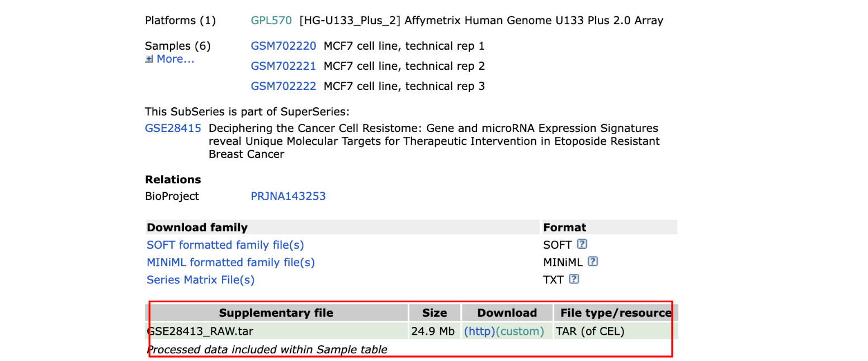The image size is (868, 361).
Task: Click the Size column header
Action: pos(435,313)
